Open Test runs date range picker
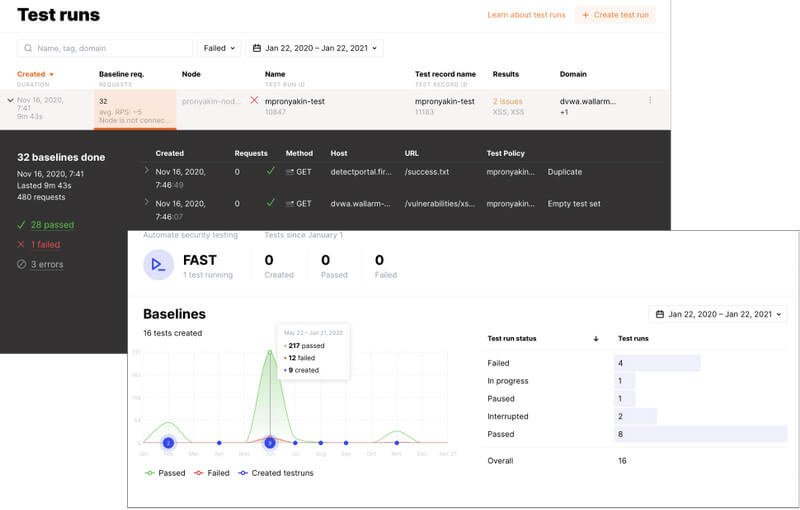The height and width of the screenshot is (510, 800). click(314, 48)
